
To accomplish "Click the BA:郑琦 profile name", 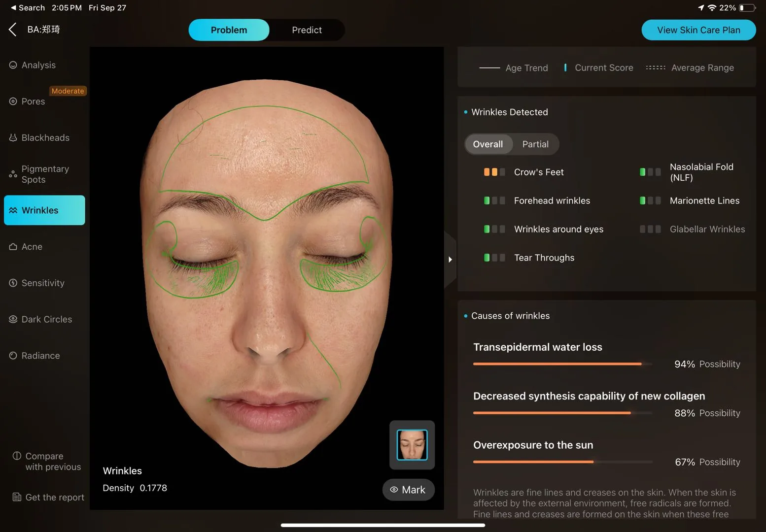I will click(x=44, y=30).
